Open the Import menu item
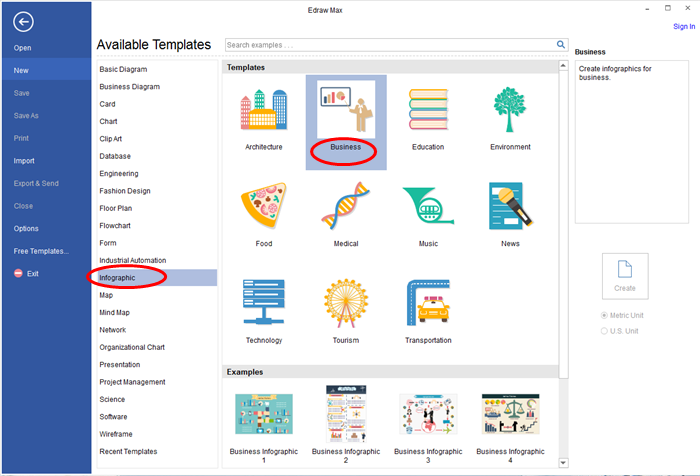This screenshot has width=700, height=476. pos(24,161)
